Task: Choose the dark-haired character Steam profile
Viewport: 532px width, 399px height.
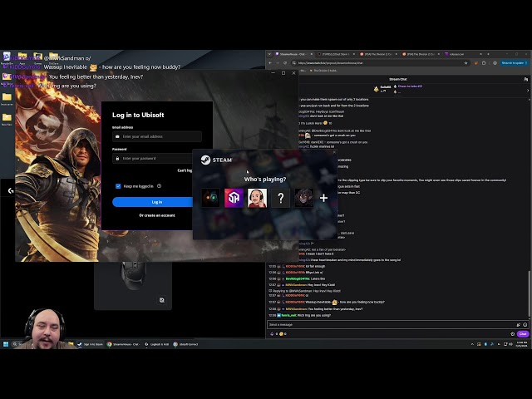Action: [x=303, y=198]
